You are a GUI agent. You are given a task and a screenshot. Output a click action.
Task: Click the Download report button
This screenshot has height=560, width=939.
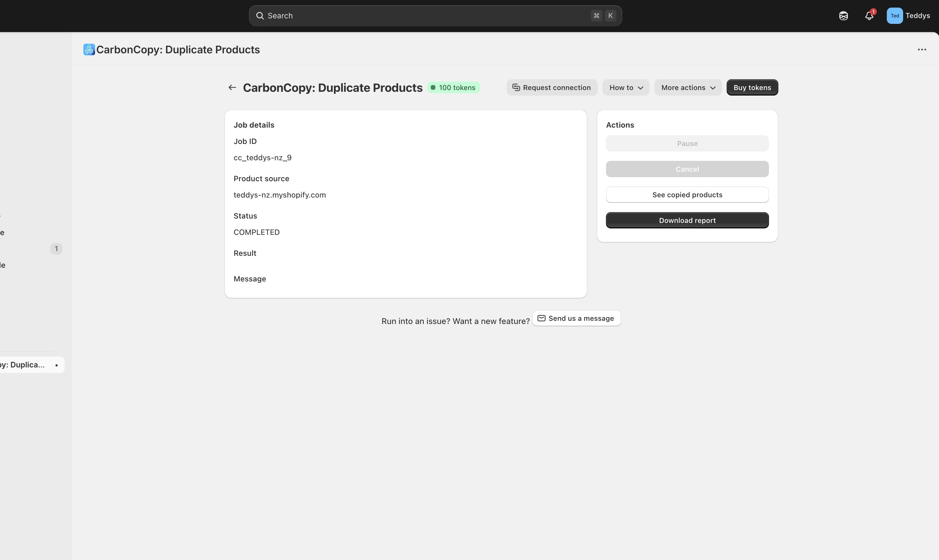687,220
